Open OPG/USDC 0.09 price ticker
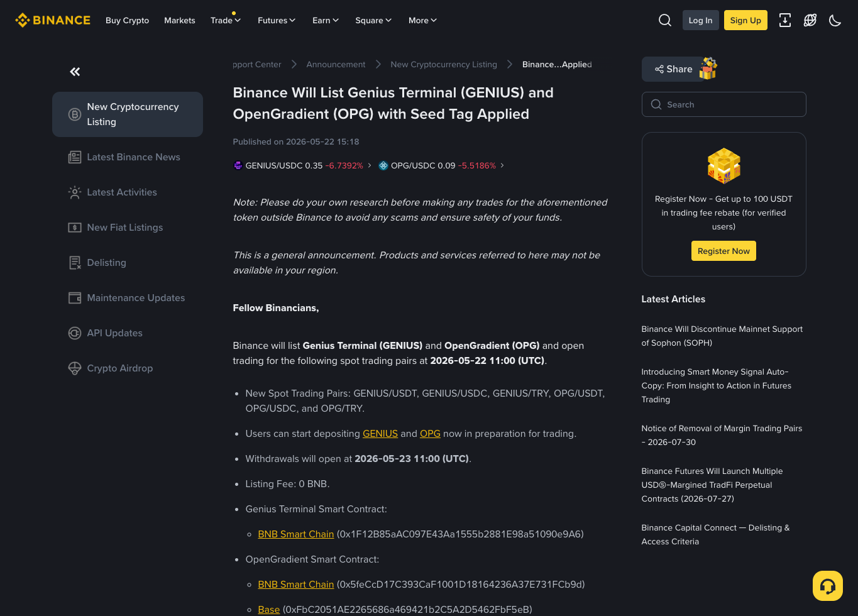The image size is (858, 616). coord(441,165)
